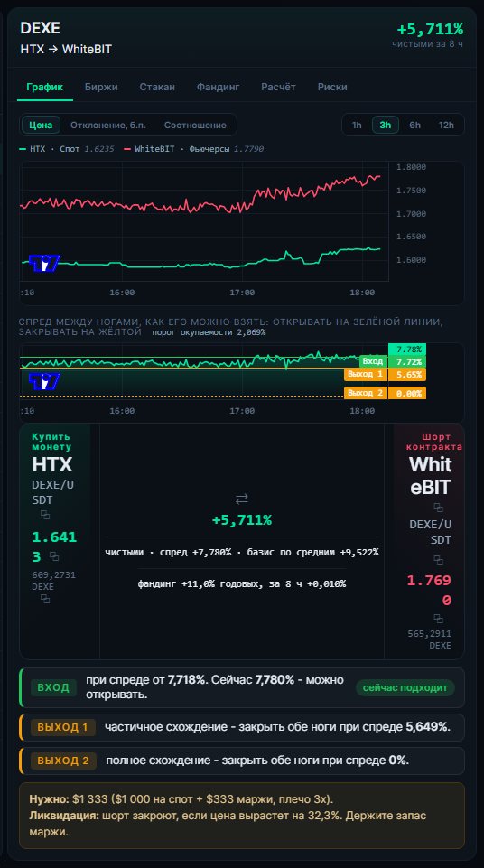Switch chart mode to Отклонение, б.п.
The width and height of the screenshot is (484, 868).
click(108, 126)
